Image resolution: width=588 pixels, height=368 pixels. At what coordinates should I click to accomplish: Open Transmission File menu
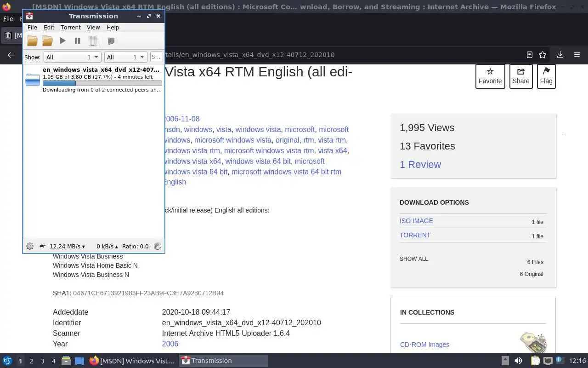pyautogui.click(x=32, y=28)
